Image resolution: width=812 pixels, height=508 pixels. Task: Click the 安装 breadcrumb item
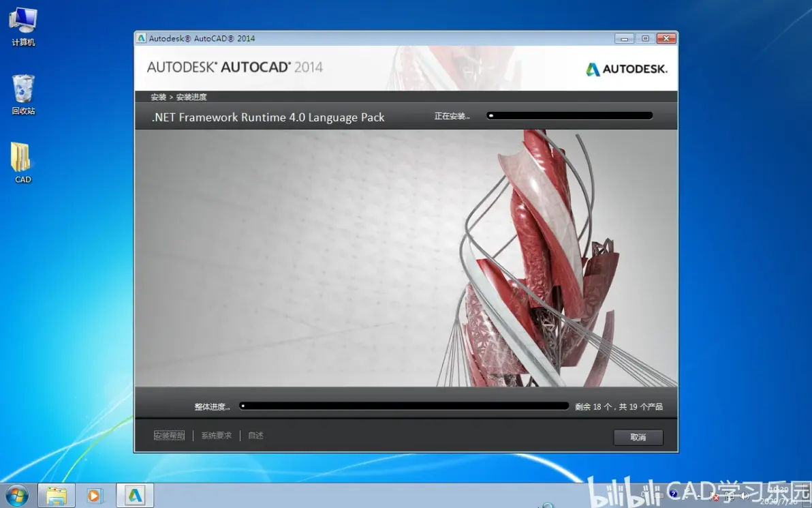point(159,97)
